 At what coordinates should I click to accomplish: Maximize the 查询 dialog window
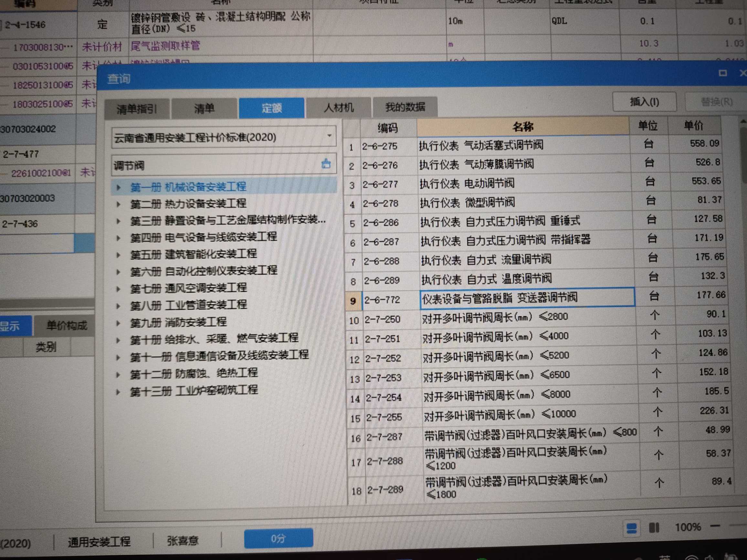click(x=722, y=73)
